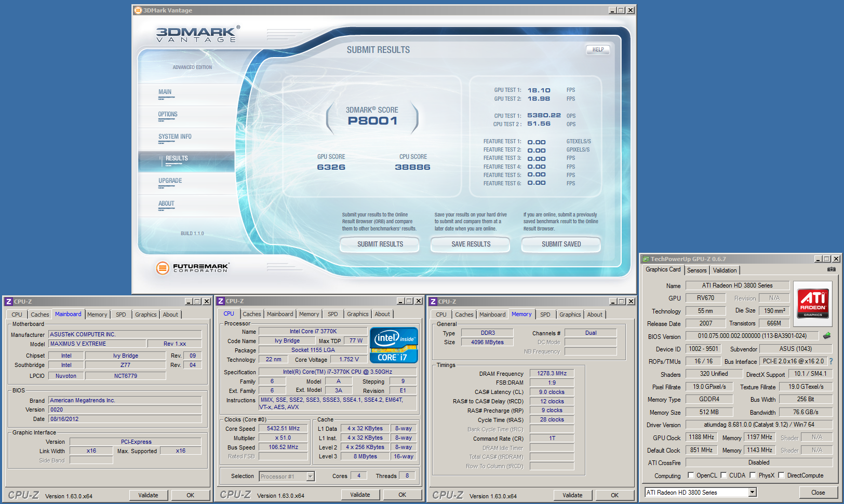Click the ATI CrossFire Disabled field
The height and width of the screenshot is (504, 844).
(759, 462)
